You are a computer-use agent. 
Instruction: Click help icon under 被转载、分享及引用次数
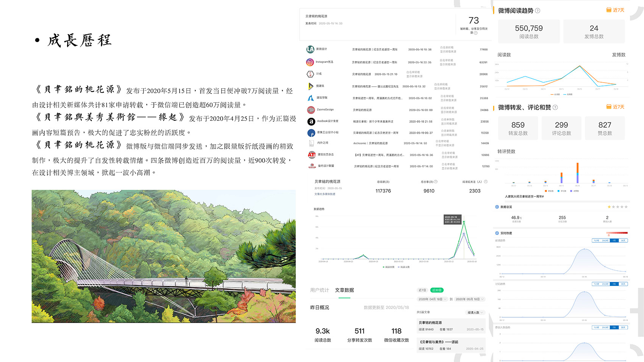point(476,33)
